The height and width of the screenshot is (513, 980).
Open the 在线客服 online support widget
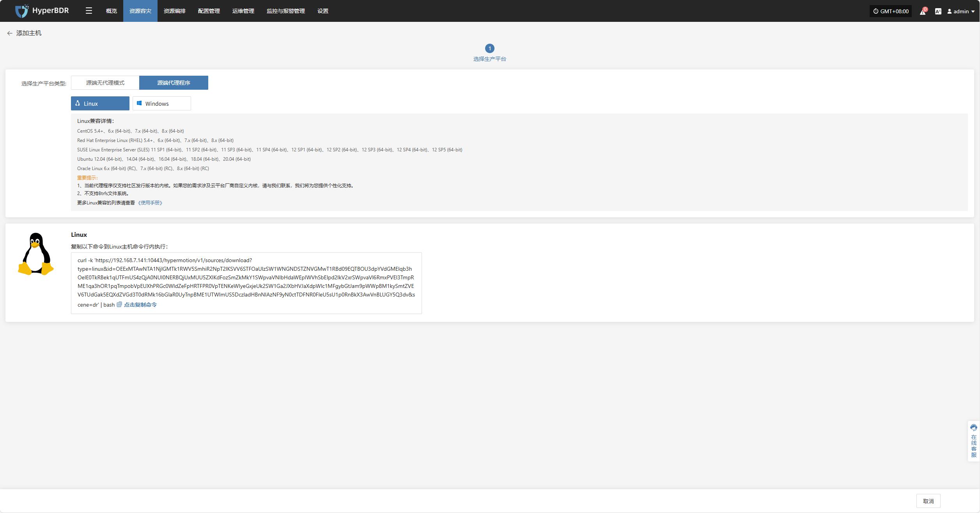click(974, 441)
